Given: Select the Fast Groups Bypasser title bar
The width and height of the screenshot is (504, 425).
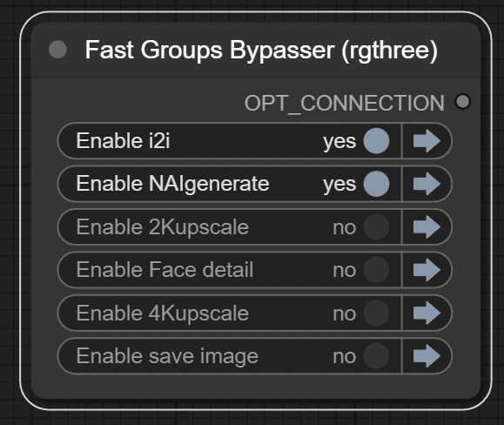Looking at the screenshot, I should [x=256, y=50].
